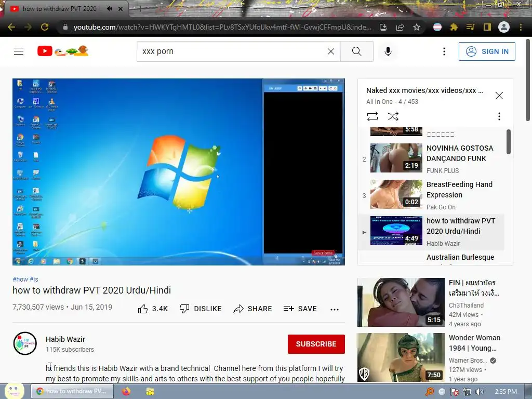Clear the search text with the X

click(x=331, y=51)
